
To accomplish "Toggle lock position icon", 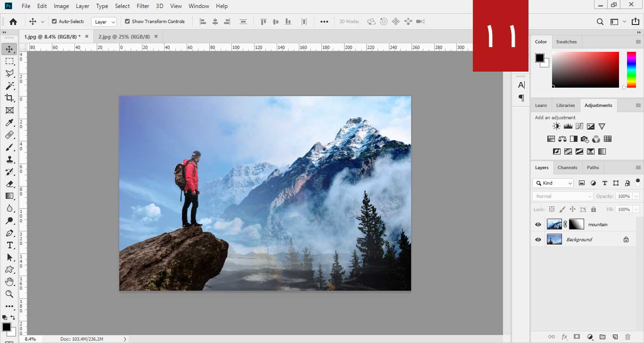I will [572, 209].
